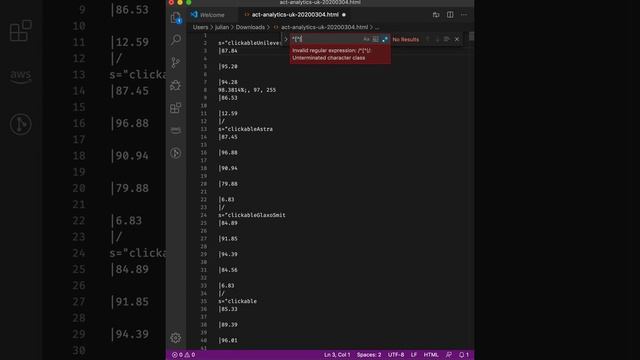Click the value 95.20 on line 5

[229, 67]
